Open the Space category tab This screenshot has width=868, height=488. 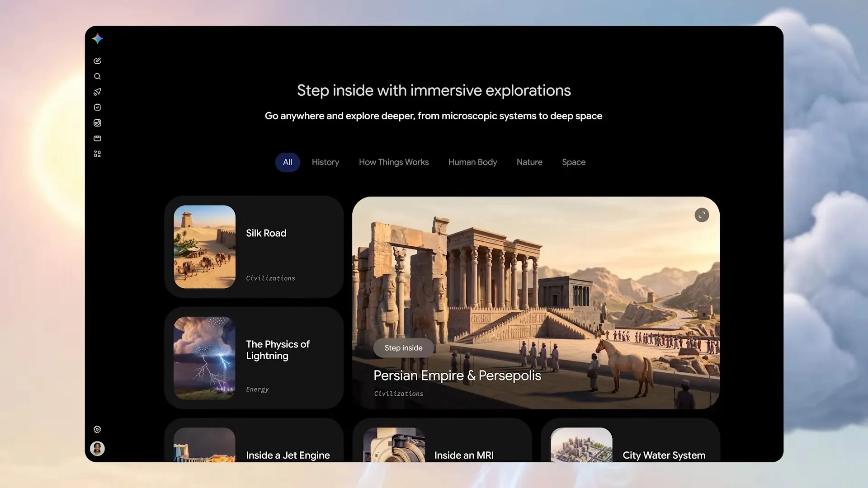(574, 162)
